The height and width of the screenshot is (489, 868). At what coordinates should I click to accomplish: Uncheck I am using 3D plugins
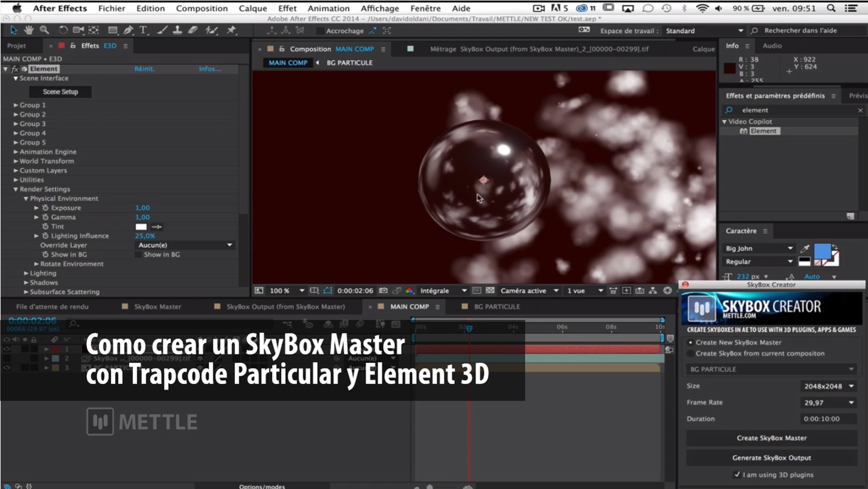point(737,474)
